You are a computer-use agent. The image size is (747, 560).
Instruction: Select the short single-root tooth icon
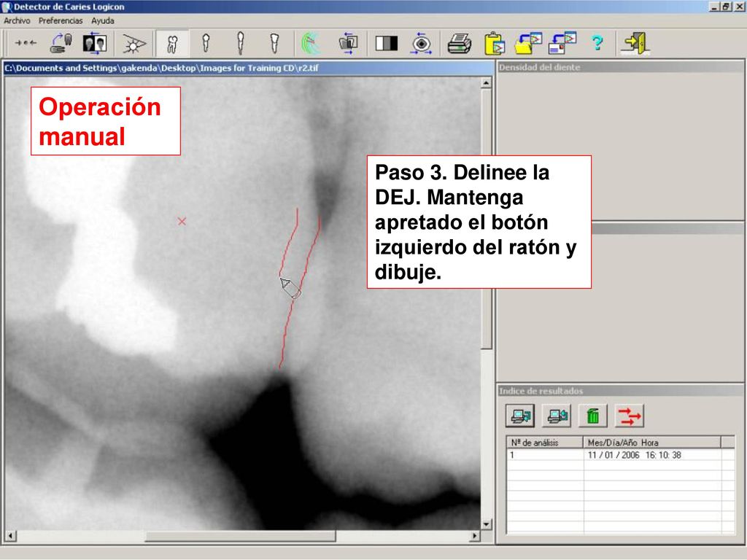(206, 43)
